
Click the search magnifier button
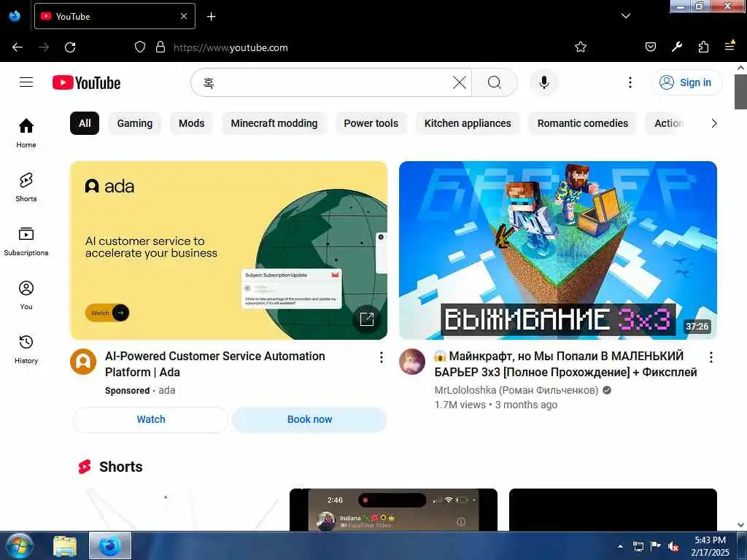(x=495, y=82)
